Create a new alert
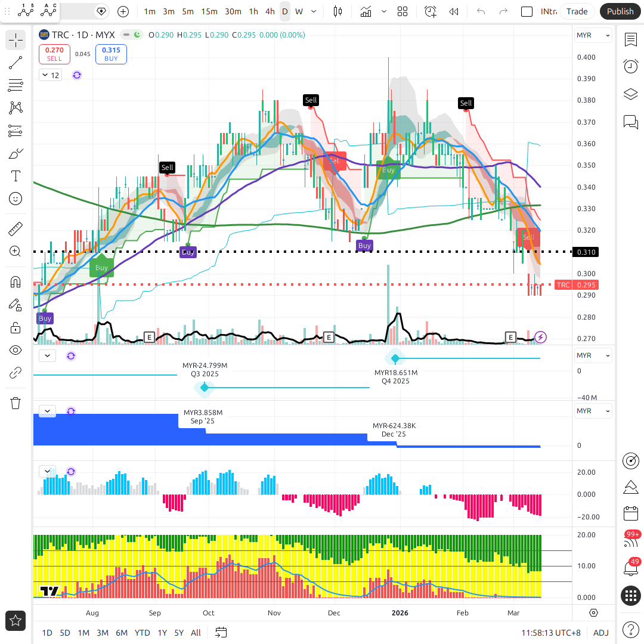 pyautogui.click(x=431, y=11)
